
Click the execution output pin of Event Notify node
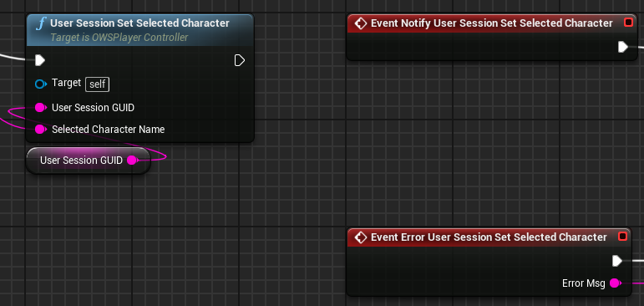pos(623,47)
